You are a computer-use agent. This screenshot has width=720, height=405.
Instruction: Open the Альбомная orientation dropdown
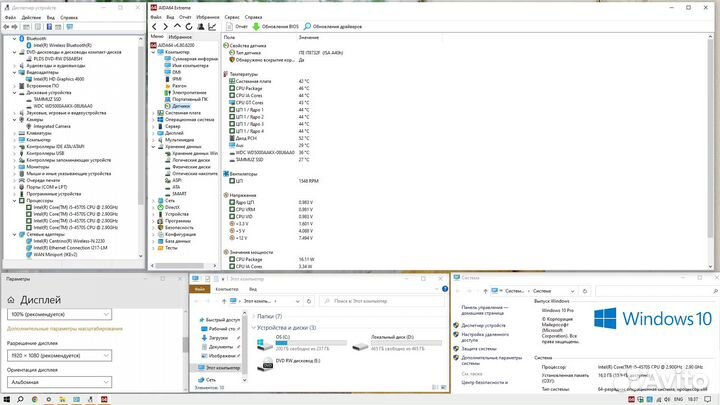coord(59,382)
